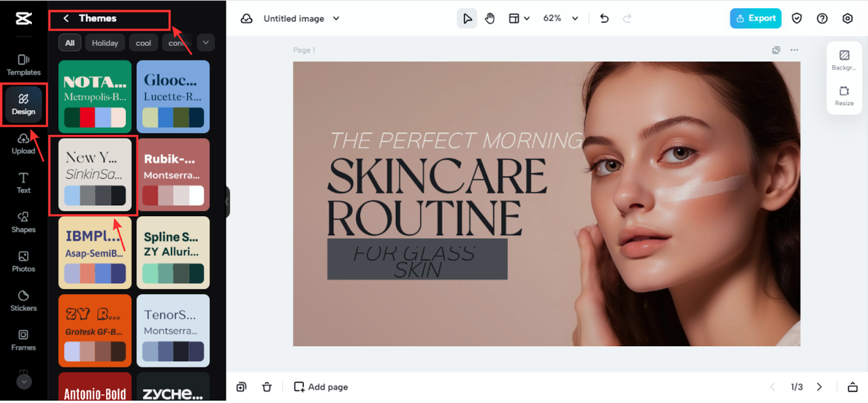Click the Export button

pos(755,18)
